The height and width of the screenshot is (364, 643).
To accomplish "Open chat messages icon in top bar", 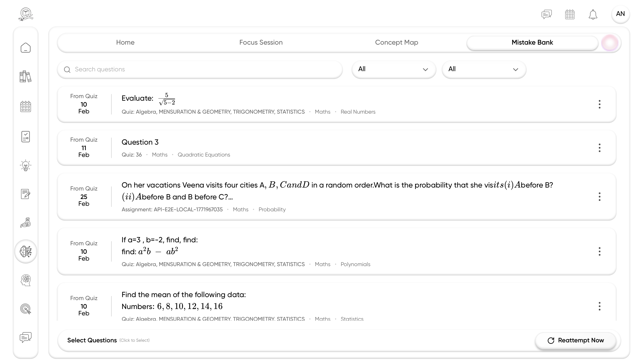I will [546, 14].
